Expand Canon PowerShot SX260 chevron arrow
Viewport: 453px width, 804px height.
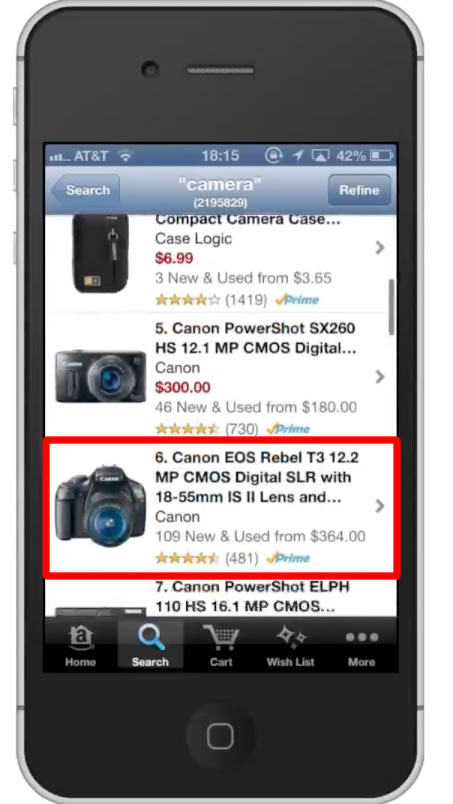coord(380,377)
